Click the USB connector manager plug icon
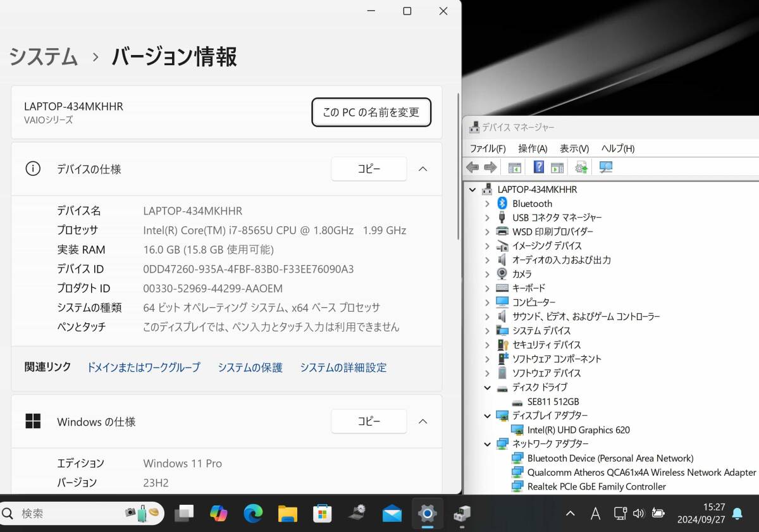The width and height of the screenshot is (759, 532). (502, 218)
